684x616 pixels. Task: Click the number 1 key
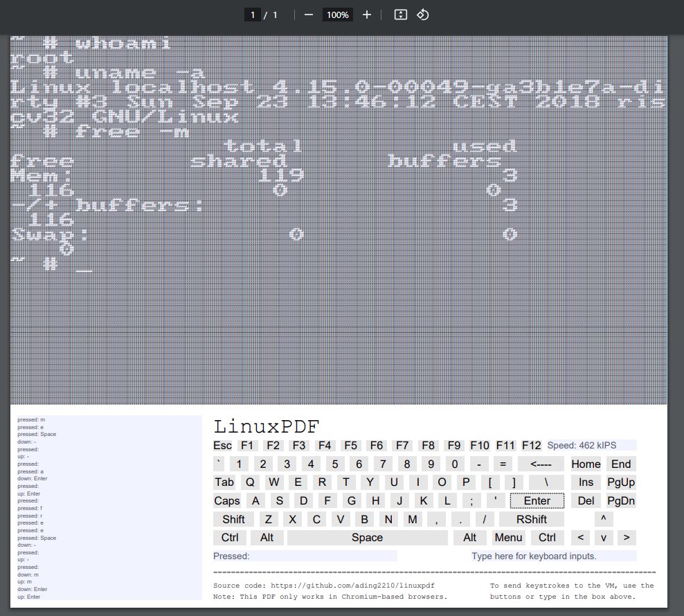[x=239, y=464]
